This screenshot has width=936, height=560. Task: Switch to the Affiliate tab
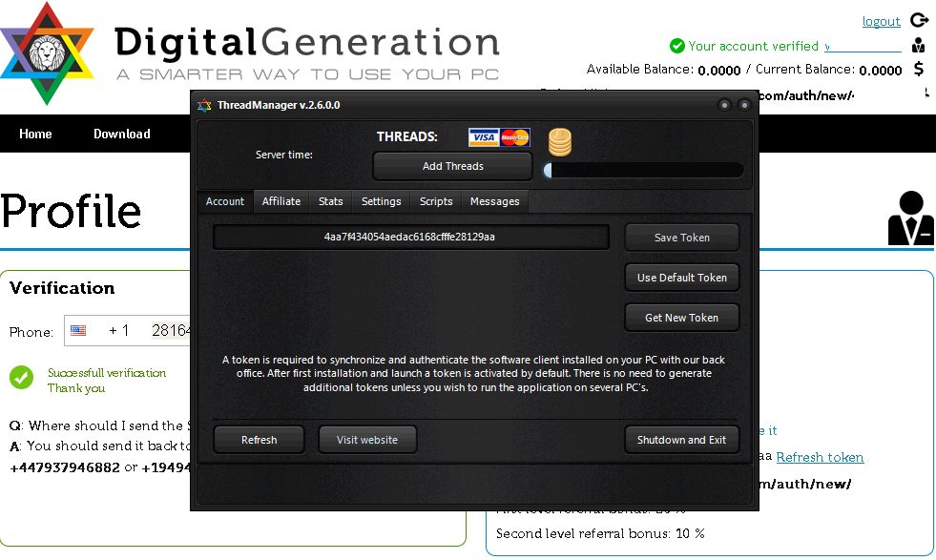(x=281, y=201)
